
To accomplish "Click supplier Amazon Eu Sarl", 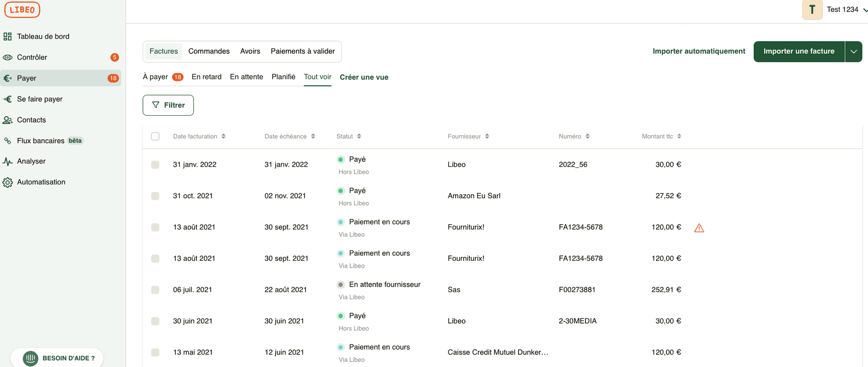I will coord(474,196).
